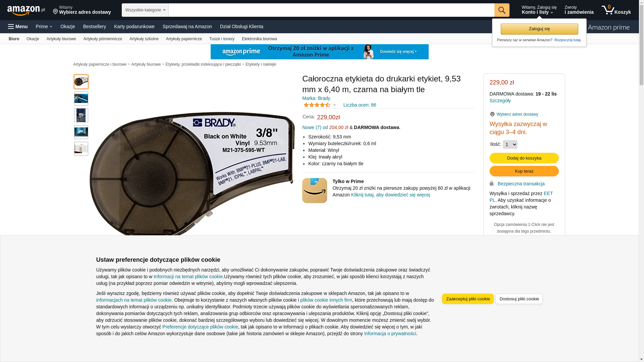Click the Amazon prime logo in navigation bar
The image size is (644, 362).
click(609, 27)
